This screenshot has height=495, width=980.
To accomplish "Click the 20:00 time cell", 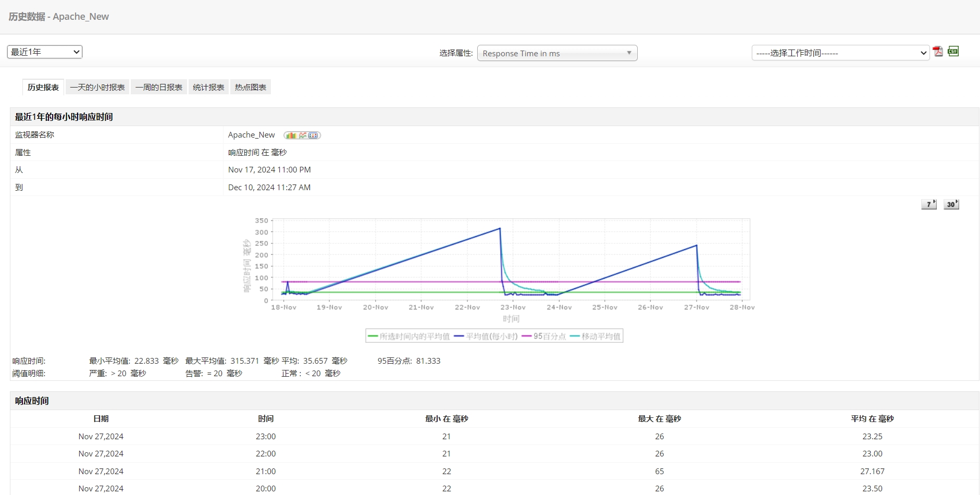I will (266, 489).
